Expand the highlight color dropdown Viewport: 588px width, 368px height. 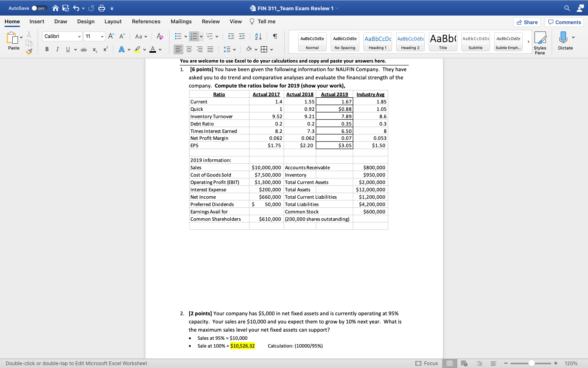144,49
